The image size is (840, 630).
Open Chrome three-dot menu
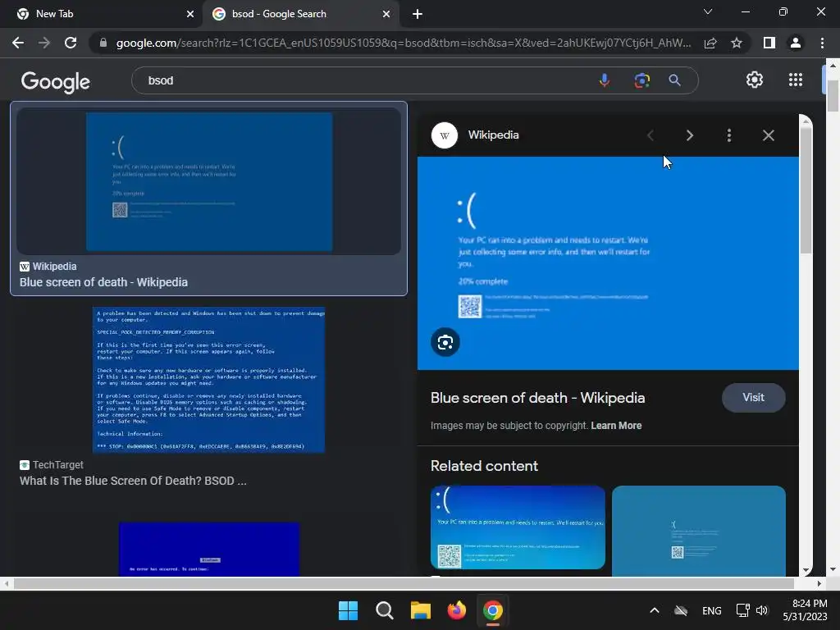[822, 43]
